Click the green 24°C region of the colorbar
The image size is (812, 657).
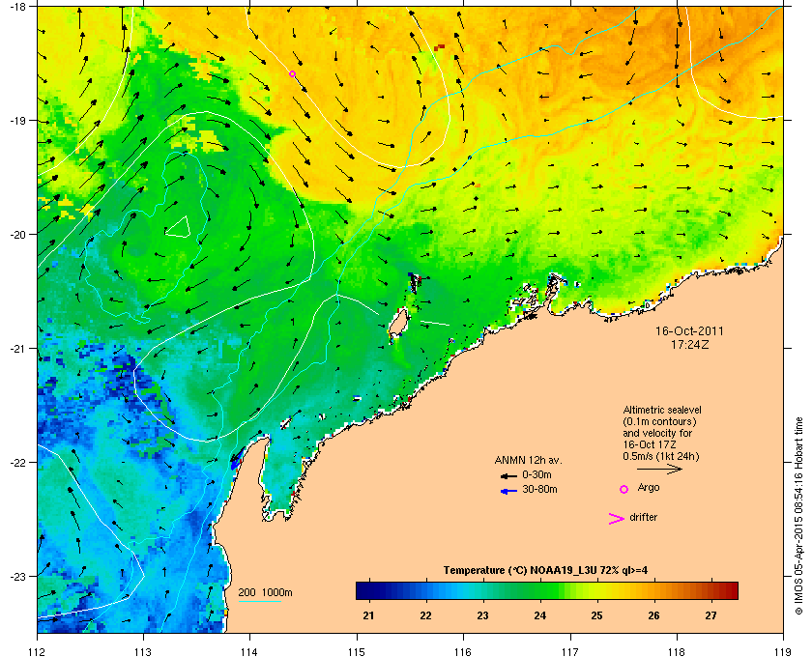click(540, 590)
